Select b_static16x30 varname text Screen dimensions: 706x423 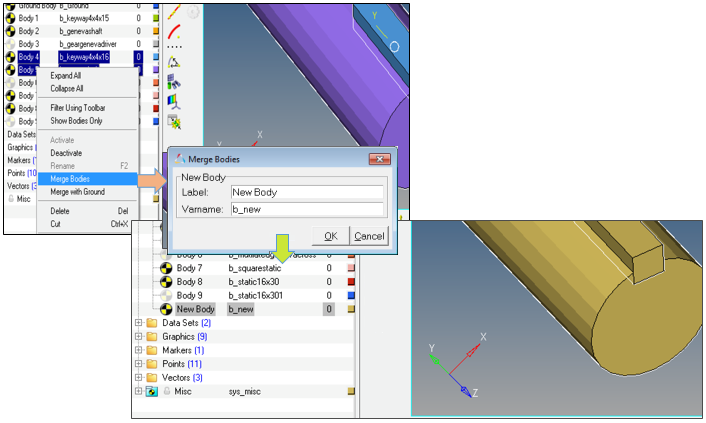pos(254,282)
